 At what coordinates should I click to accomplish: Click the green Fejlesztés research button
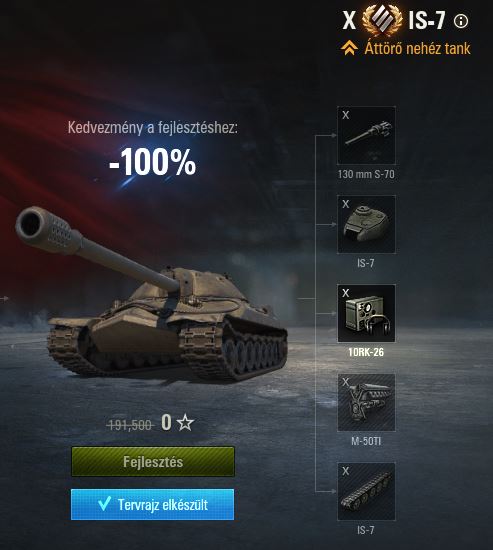pos(153,461)
